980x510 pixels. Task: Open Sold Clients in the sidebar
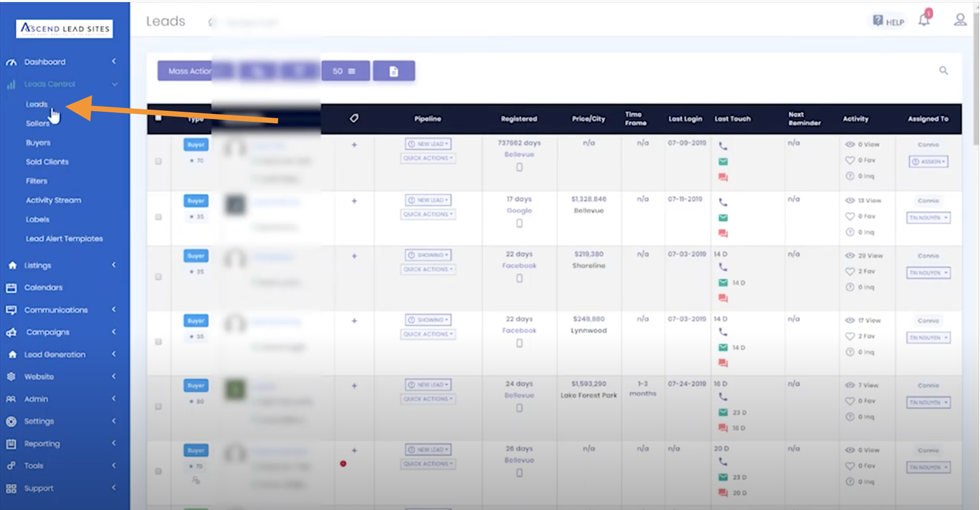click(x=47, y=162)
